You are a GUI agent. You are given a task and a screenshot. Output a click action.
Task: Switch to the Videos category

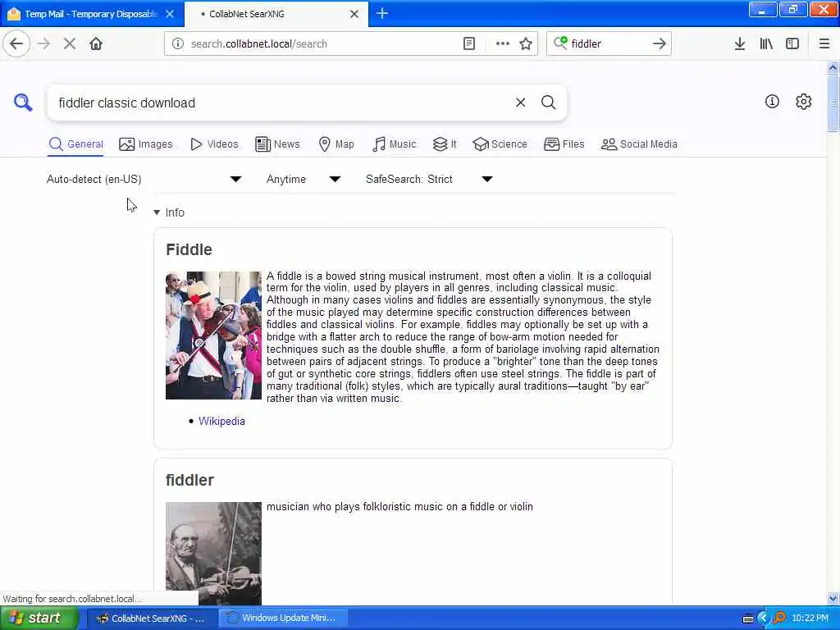(214, 144)
